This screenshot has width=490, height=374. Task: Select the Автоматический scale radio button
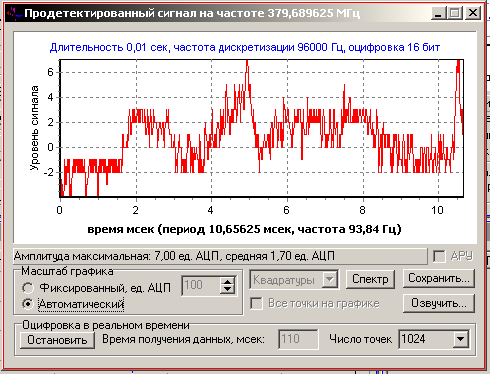[28, 304]
